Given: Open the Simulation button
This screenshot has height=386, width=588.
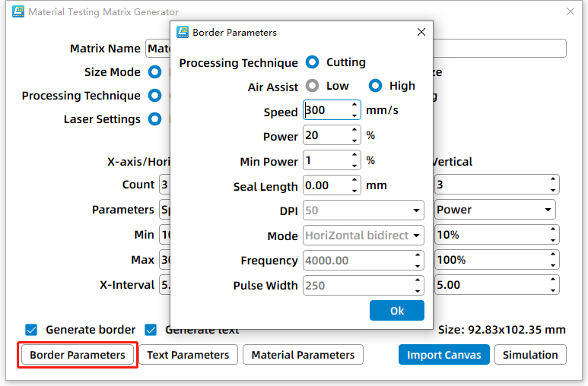Looking at the screenshot, I should [x=530, y=355].
